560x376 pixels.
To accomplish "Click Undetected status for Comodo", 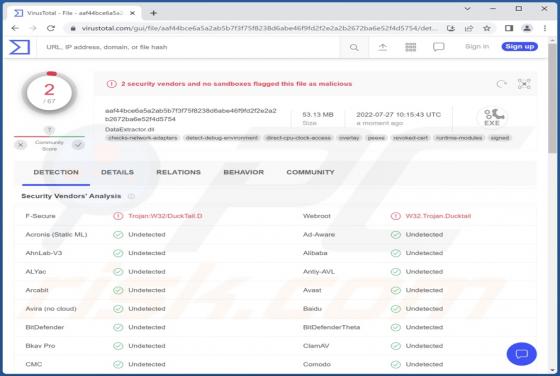I will 424,364.
